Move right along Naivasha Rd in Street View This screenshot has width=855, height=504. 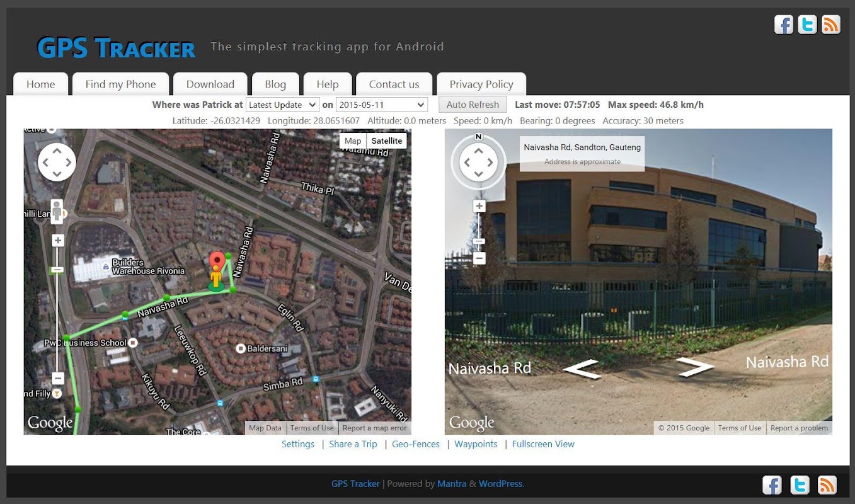(x=696, y=367)
